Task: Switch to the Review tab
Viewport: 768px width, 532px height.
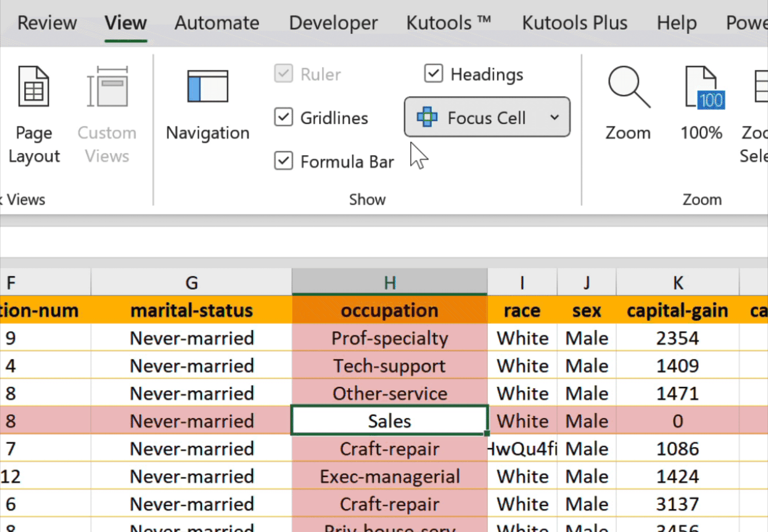Action: [x=47, y=23]
